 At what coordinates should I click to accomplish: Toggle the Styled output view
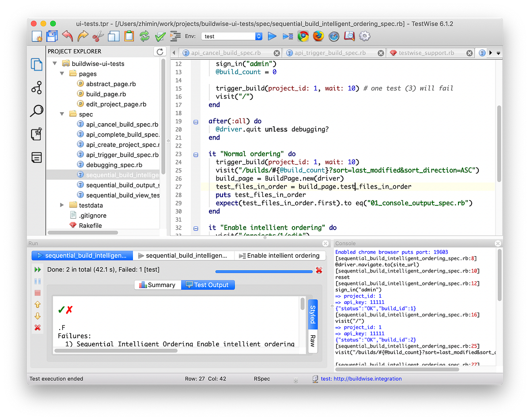313,314
